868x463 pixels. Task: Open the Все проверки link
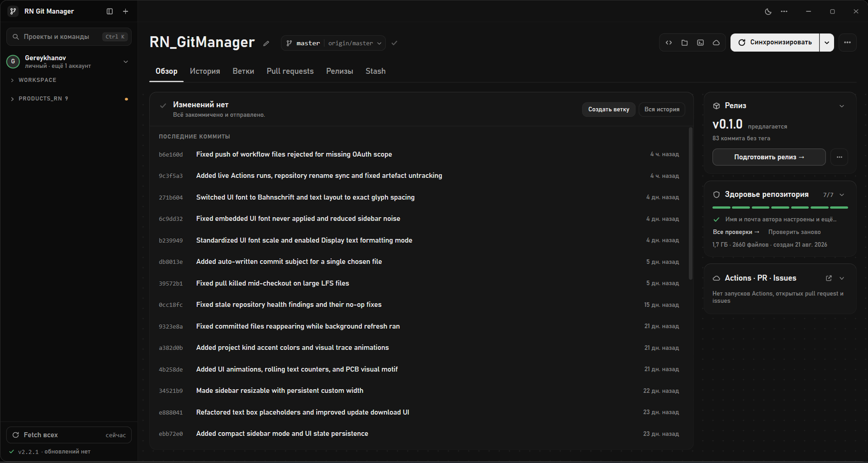(736, 232)
